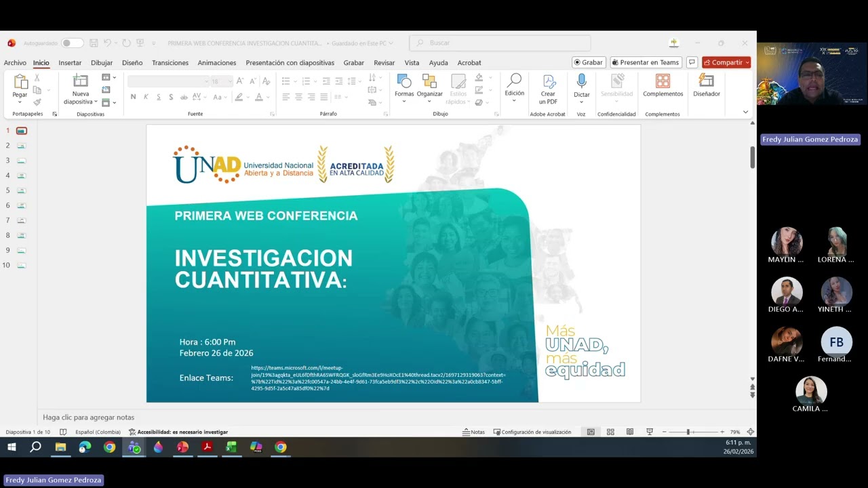This screenshot has height=488, width=868.
Task: Click the Organizar arrange icon
Action: [x=429, y=81]
